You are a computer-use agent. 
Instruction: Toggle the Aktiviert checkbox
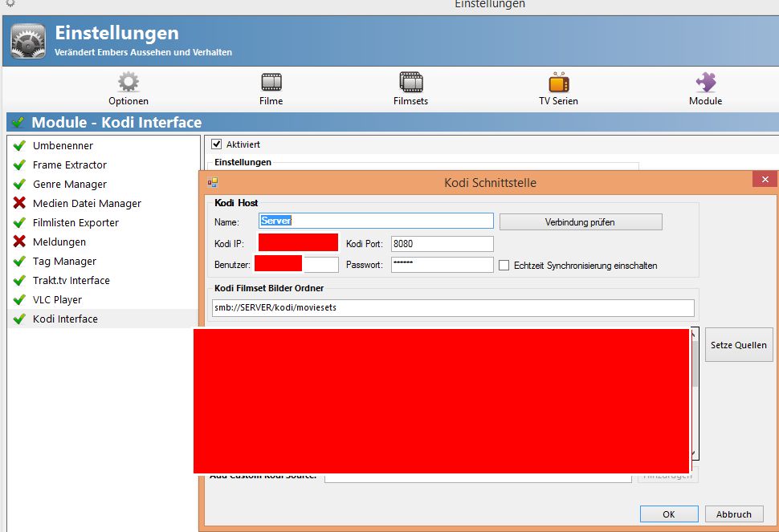pos(216,144)
